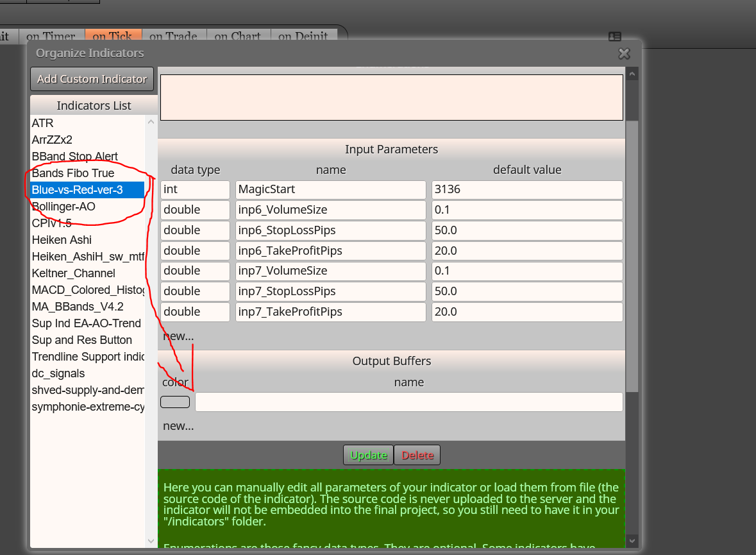This screenshot has height=555, width=756.
Task: Open the on Deinit tab
Action: pyautogui.click(x=303, y=36)
